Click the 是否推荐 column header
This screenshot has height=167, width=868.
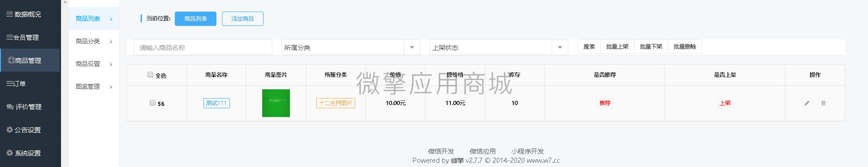coord(605,75)
